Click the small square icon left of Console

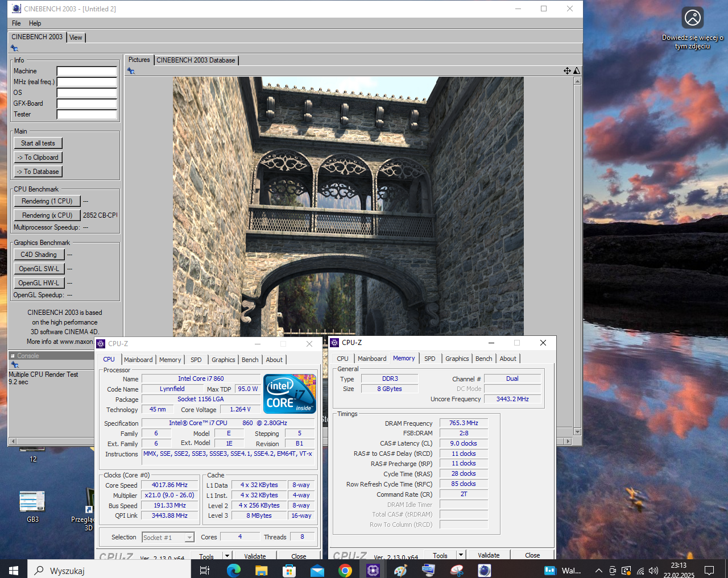pos(13,356)
